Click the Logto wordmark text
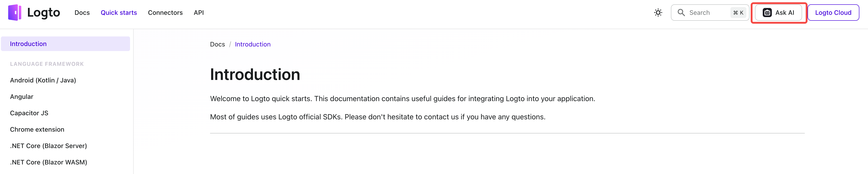Screen dimensions: 868x174 (43, 13)
